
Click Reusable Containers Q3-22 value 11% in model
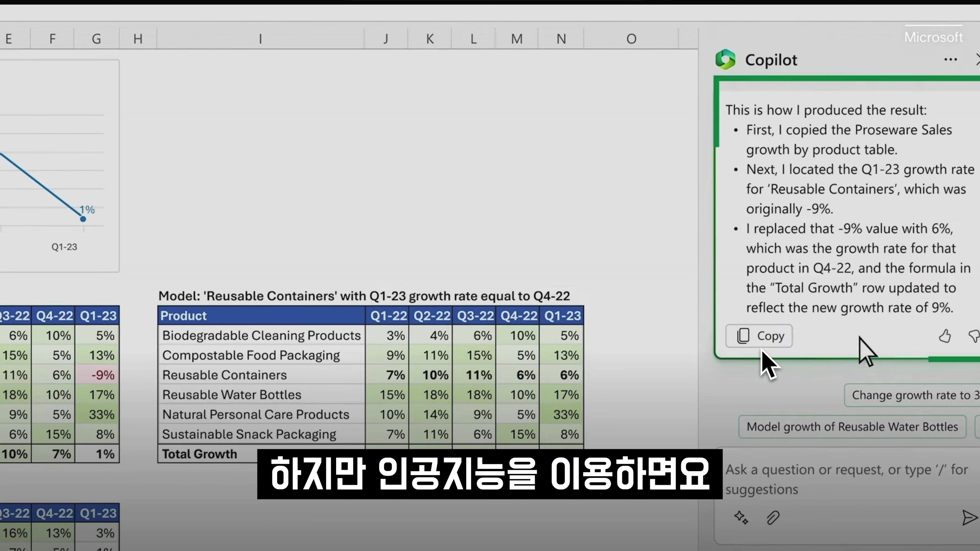(474, 375)
